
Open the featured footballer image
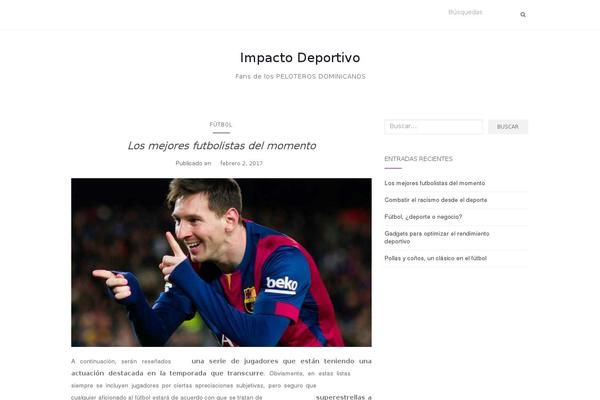tap(221, 262)
